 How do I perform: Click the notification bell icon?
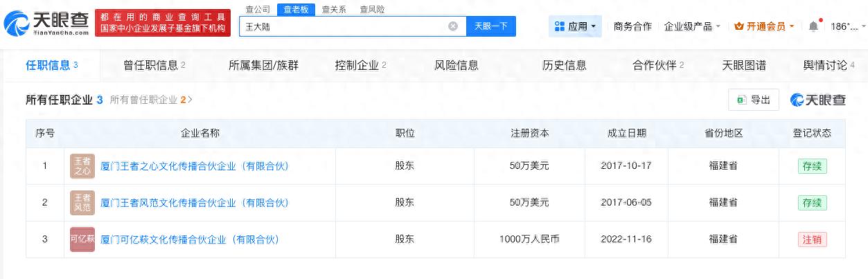click(813, 26)
